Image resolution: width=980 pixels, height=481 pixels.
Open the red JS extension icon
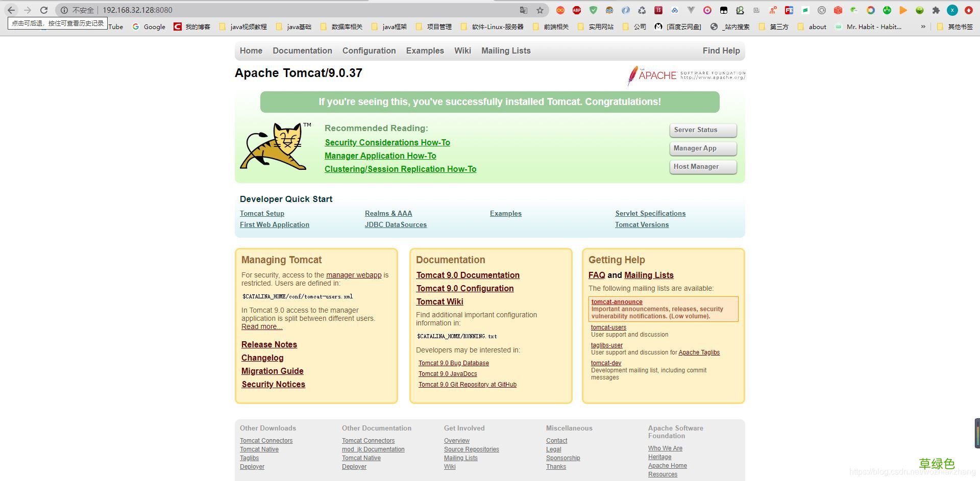pos(658,10)
